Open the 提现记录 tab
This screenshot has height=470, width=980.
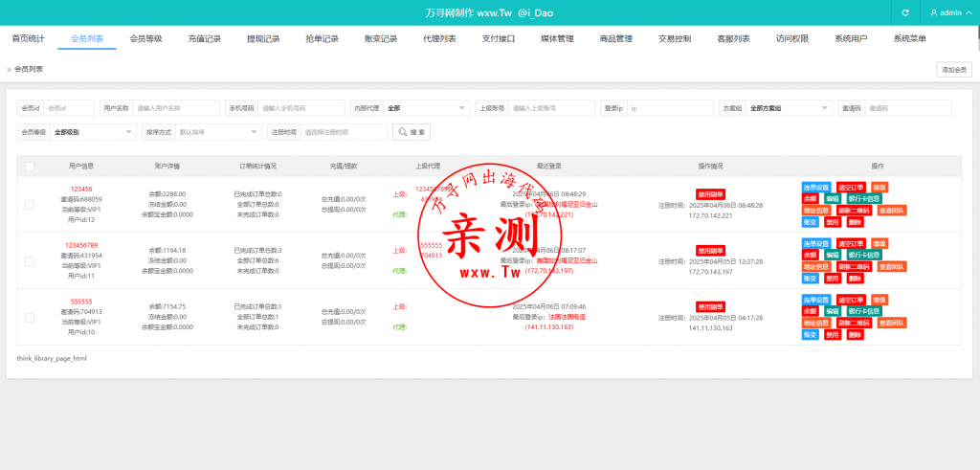pos(263,38)
